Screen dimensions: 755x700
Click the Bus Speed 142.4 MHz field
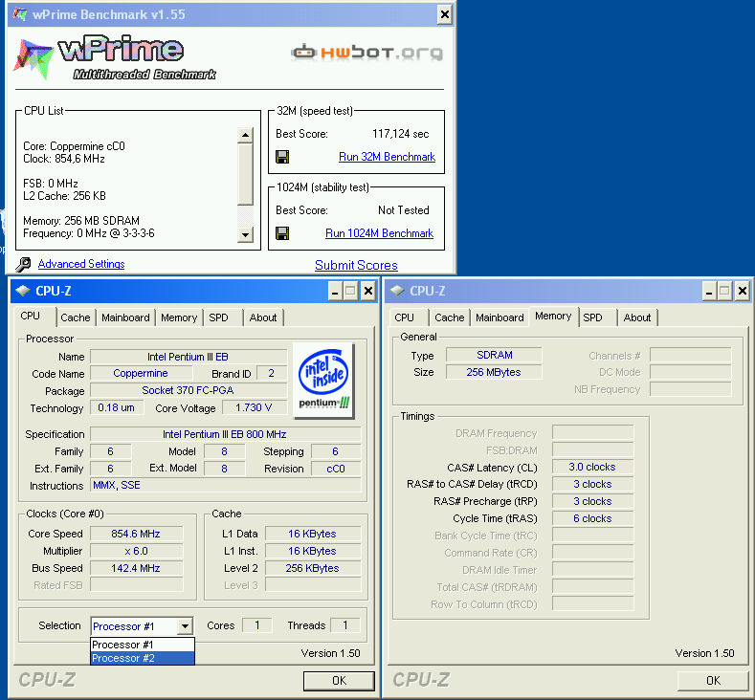[x=136, y=568]
